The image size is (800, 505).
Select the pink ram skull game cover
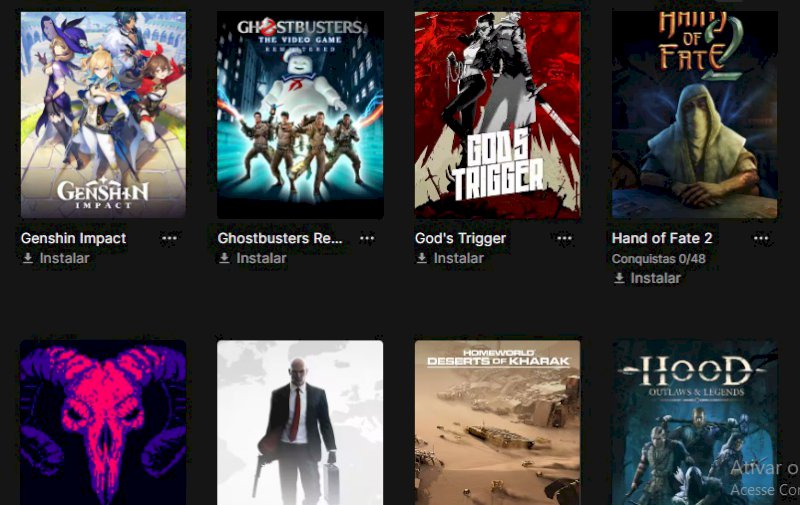click(x=103, y=423)
